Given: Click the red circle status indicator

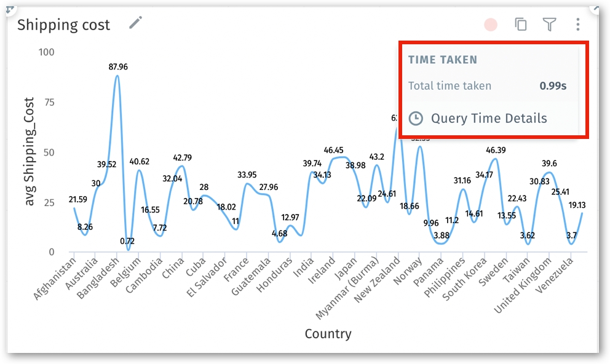Looking at the screenshot, I should (491, 25).
